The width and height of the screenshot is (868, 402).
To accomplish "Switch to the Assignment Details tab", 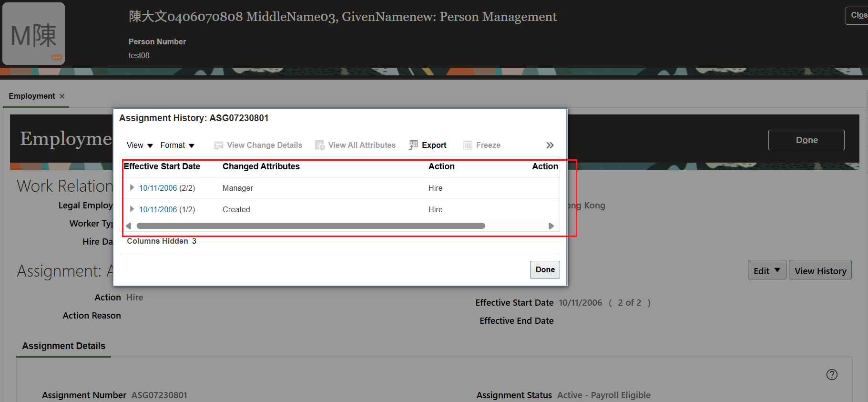I will (64, 346).
